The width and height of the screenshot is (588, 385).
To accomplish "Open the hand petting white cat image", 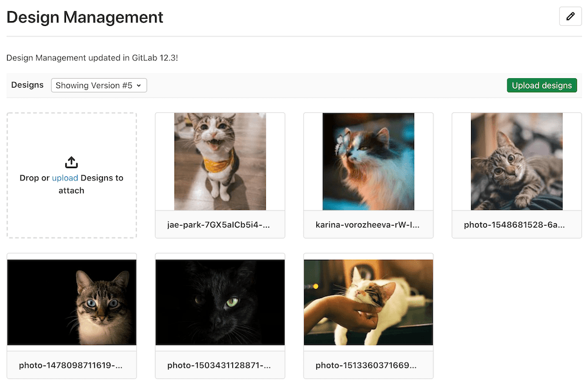I will [x=368, y=302].
